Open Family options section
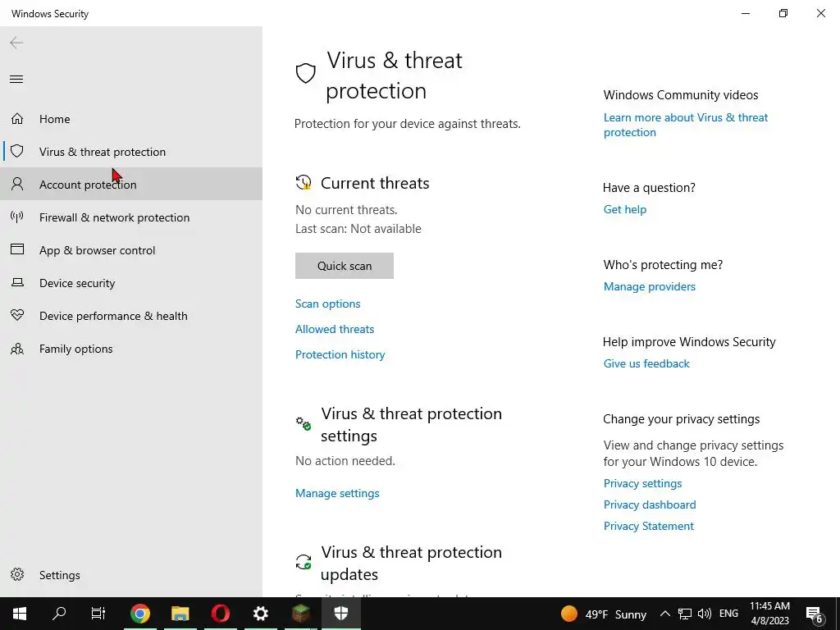This screenshot has width=840, height=630. click(x=131, y=348)
